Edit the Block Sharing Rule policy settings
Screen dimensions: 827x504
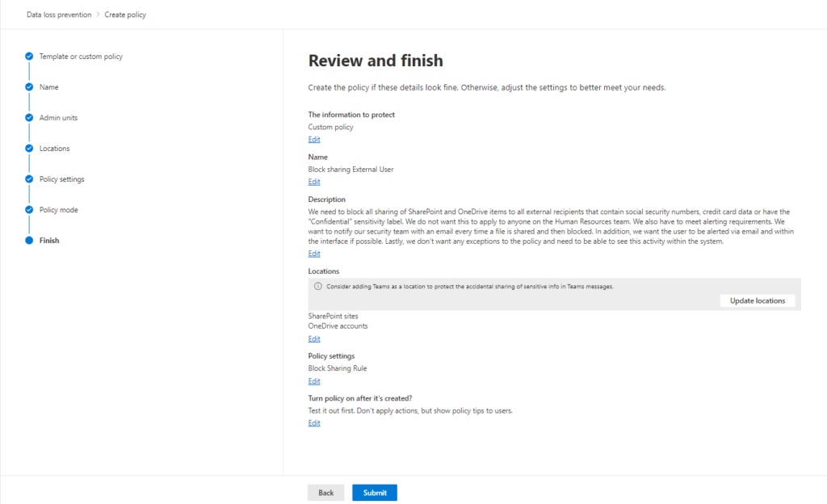(314, 381)
